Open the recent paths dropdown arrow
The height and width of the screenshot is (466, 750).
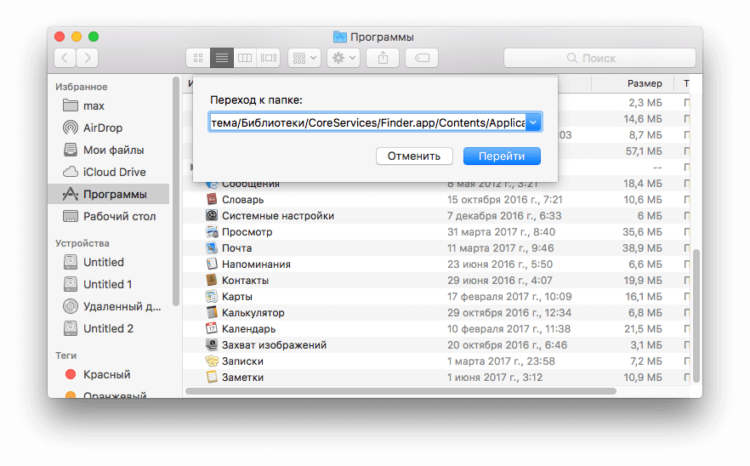533,122
